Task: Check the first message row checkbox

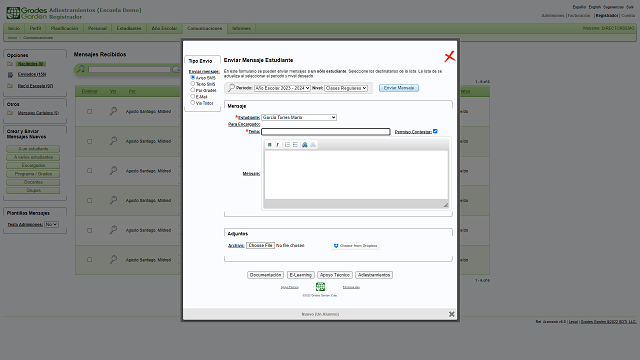Action: 89,111
